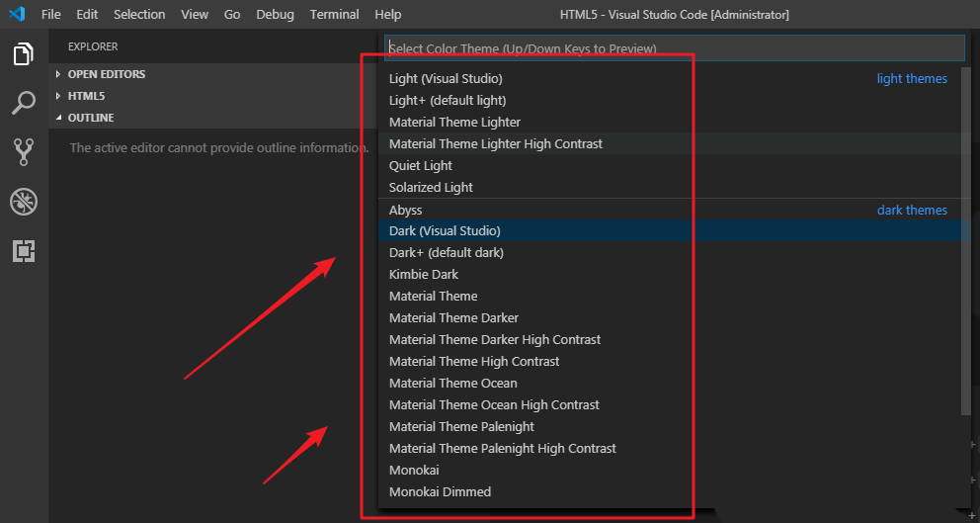Viewport: 980px width, 523px height.
Task: Choose the Dark+ (default dark) theme
Action: [x=447, y=252]
